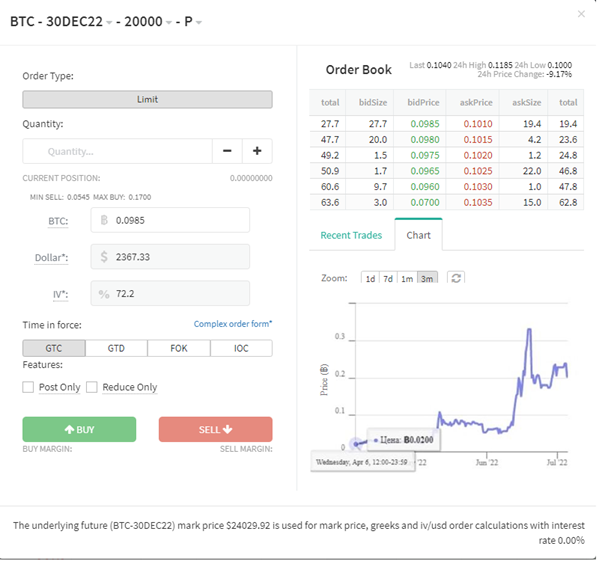Click bid price 0.0975
This screenshot has width=602, height=561.
[425, 155]
